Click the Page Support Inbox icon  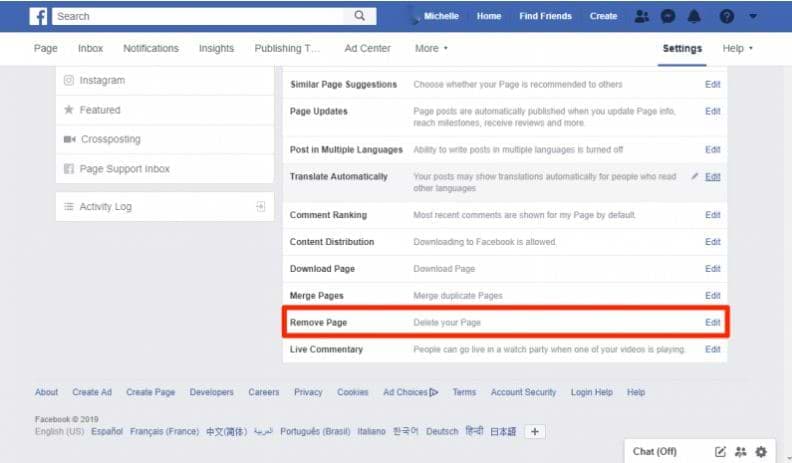(69, 169)
